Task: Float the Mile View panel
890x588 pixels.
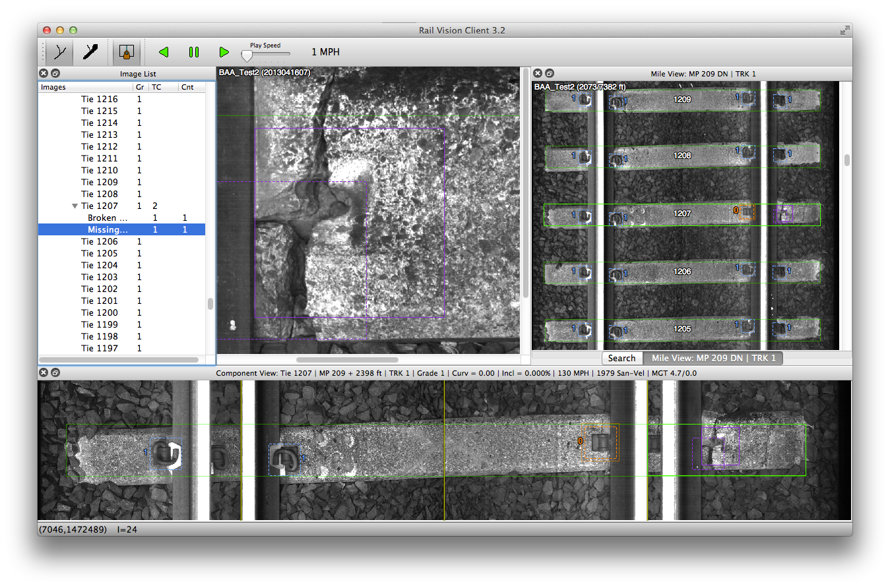Action: coord(549,74)
